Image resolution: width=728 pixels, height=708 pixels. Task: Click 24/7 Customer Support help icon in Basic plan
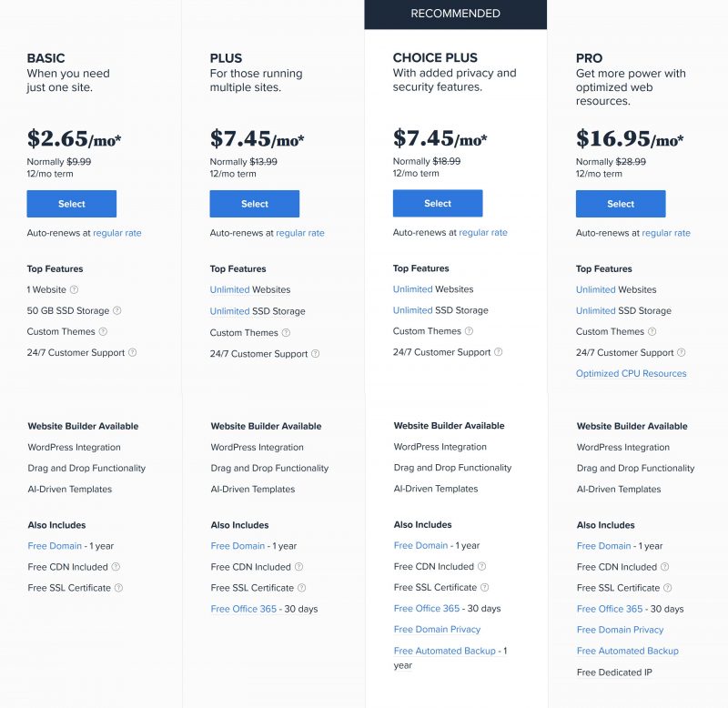[132, 352]
